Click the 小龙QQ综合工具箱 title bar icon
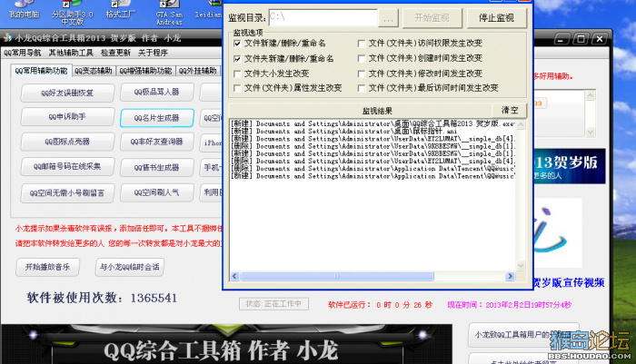636x364 pixels. (7, 38)
